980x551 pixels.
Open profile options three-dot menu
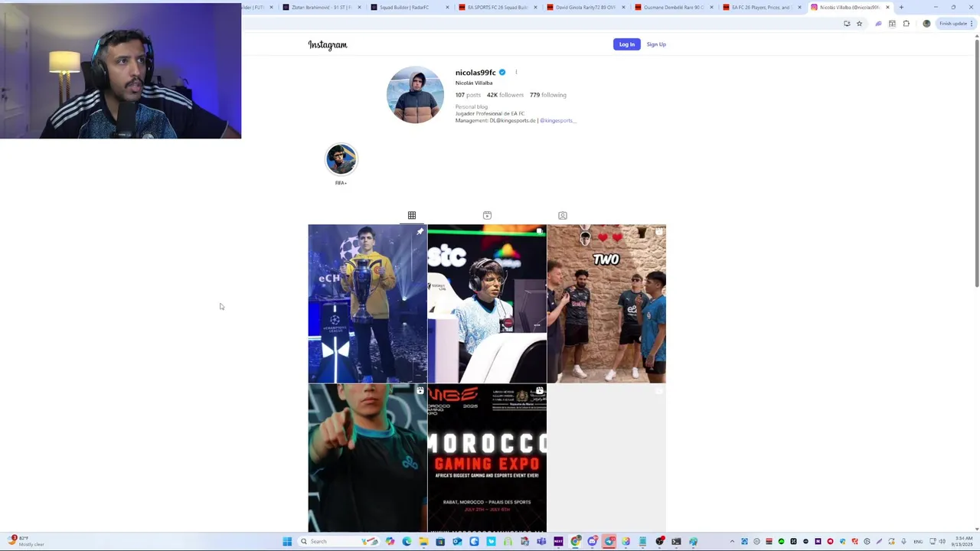[x=516, y=73]
